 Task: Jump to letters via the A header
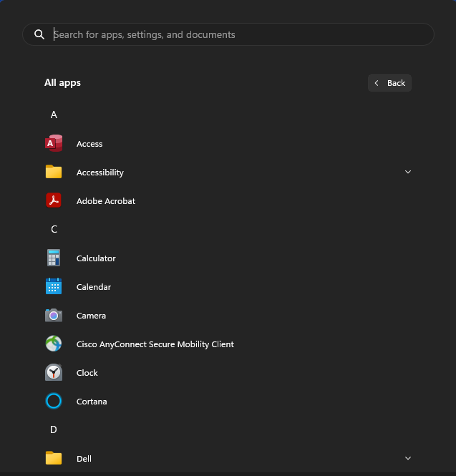(54, 115)
